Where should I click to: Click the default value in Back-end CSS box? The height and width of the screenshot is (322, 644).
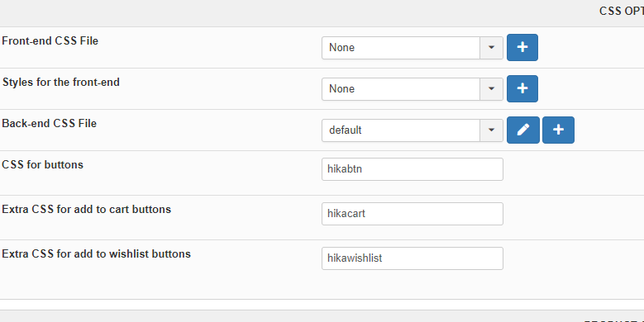tap(401, 130)
